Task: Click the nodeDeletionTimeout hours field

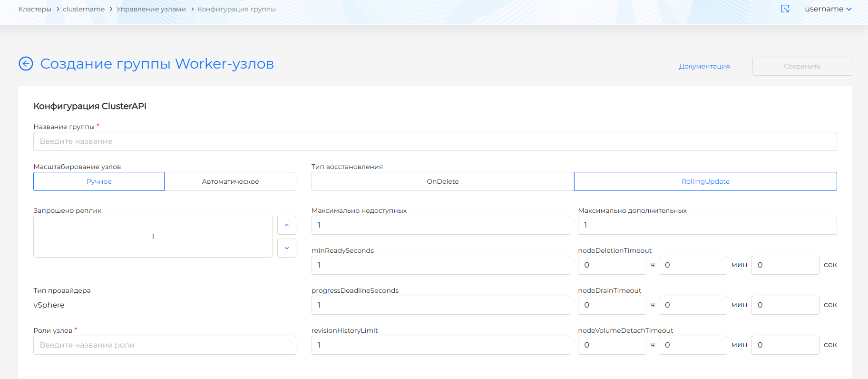Action: click(612, 265)
